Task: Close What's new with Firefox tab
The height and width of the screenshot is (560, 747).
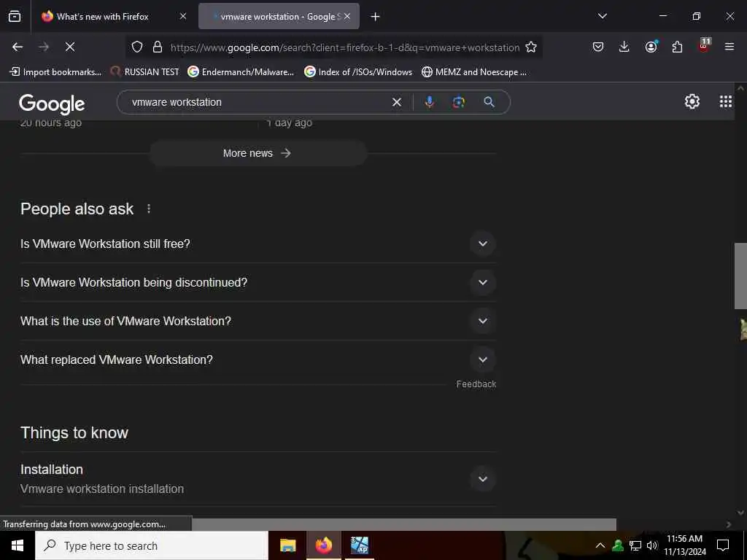Action: (183, 16)
